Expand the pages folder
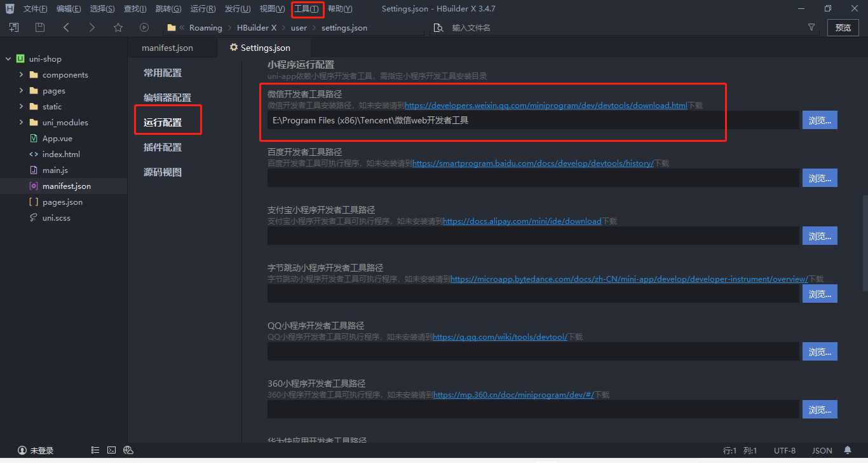Image resolution: width=868 pixels, height=463 pixels. (21, 90)
